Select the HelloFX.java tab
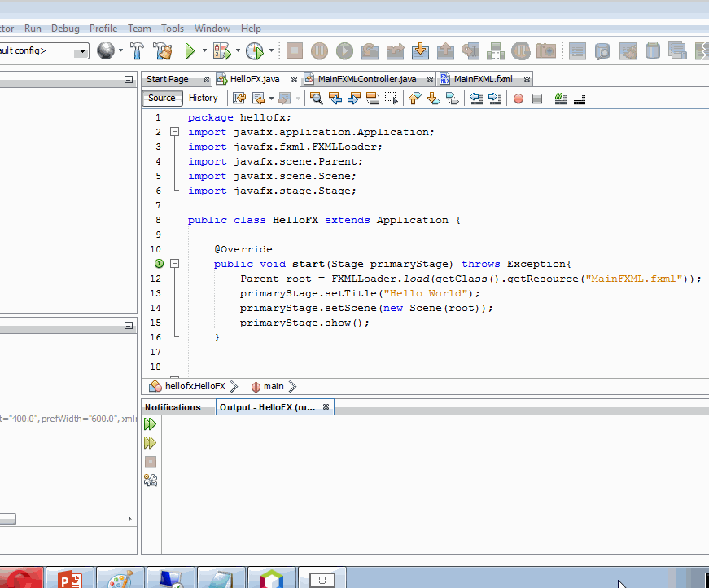 (x=255, y=79)
